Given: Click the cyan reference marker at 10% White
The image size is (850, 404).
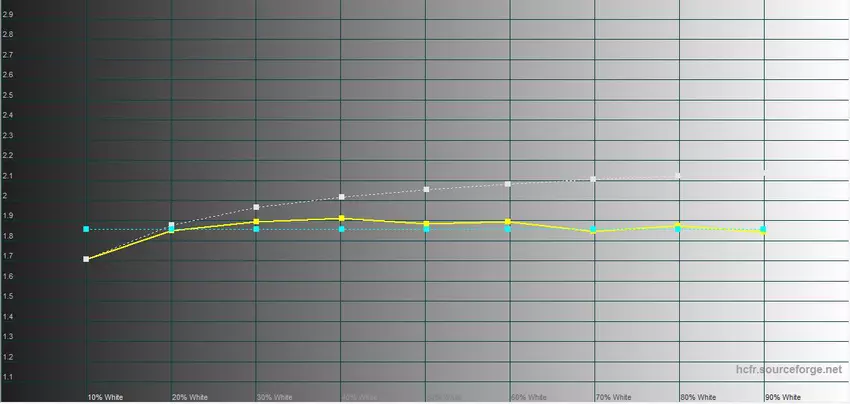Looking at the screenshot, I should click(x=87, y=229).
